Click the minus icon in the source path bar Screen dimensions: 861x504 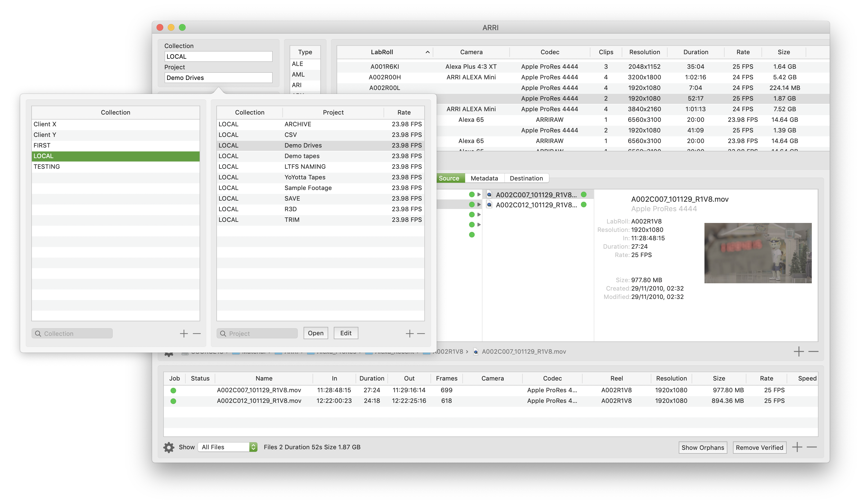click(813, 351)
